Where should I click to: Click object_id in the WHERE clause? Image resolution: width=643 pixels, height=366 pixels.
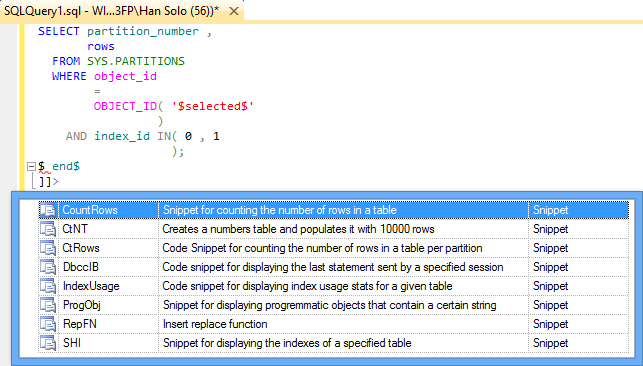coord(125,76)
